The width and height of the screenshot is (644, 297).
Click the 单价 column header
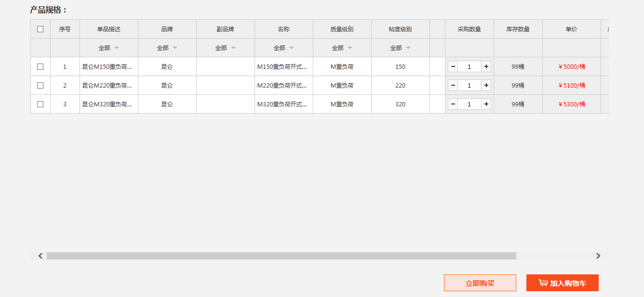572,29
